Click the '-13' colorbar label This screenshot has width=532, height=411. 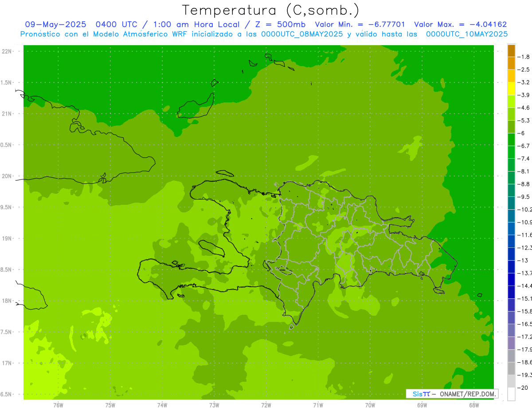[523, 260]
